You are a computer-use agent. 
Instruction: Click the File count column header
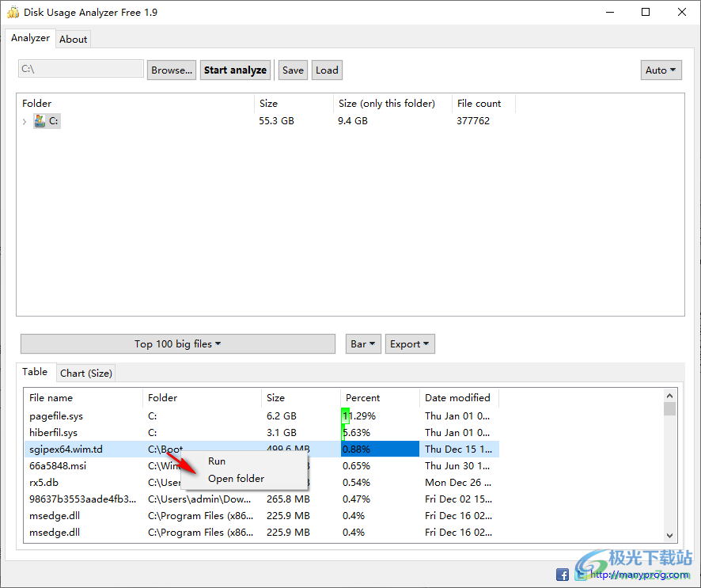483,104
